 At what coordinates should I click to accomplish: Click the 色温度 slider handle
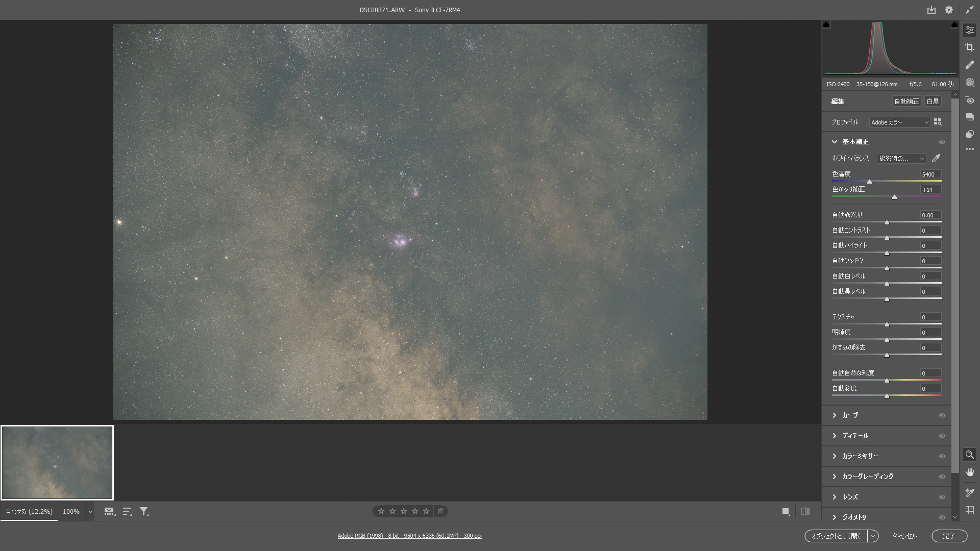pyautogui.click(x=869, y=182)
